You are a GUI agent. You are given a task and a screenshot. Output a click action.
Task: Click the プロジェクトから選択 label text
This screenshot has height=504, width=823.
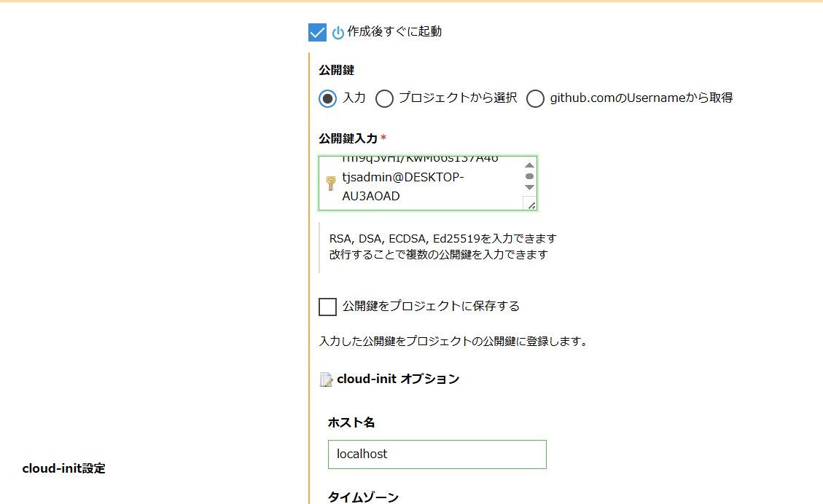(x=458, y=98)
